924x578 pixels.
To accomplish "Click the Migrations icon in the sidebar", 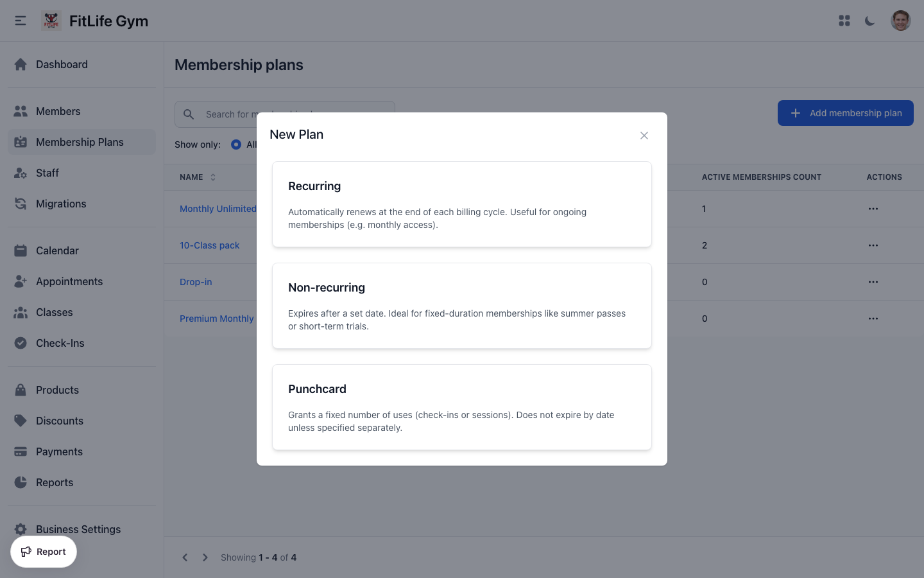I will [x=21, y=204].
